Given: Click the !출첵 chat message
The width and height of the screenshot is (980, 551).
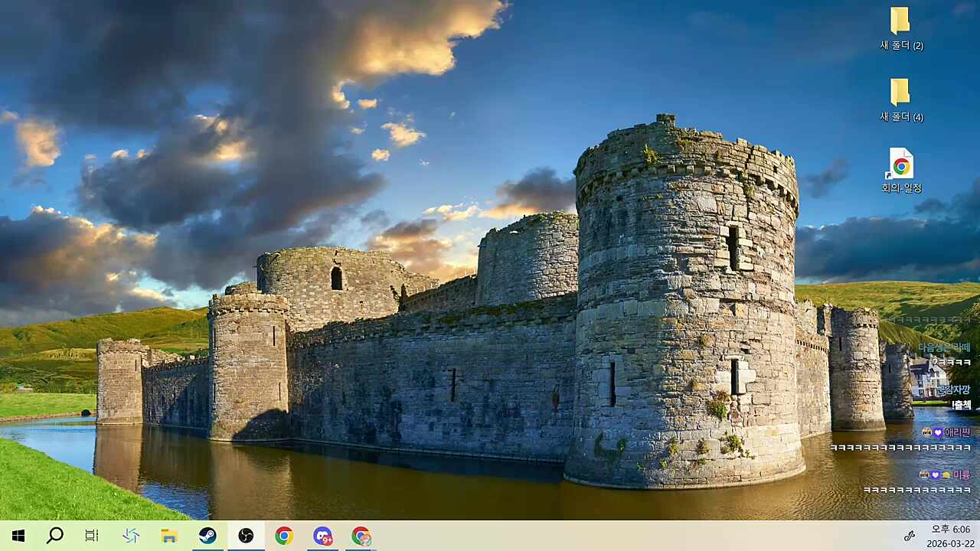Looking at the screenshot, I should pyautogui.click(x=961, y=405).
